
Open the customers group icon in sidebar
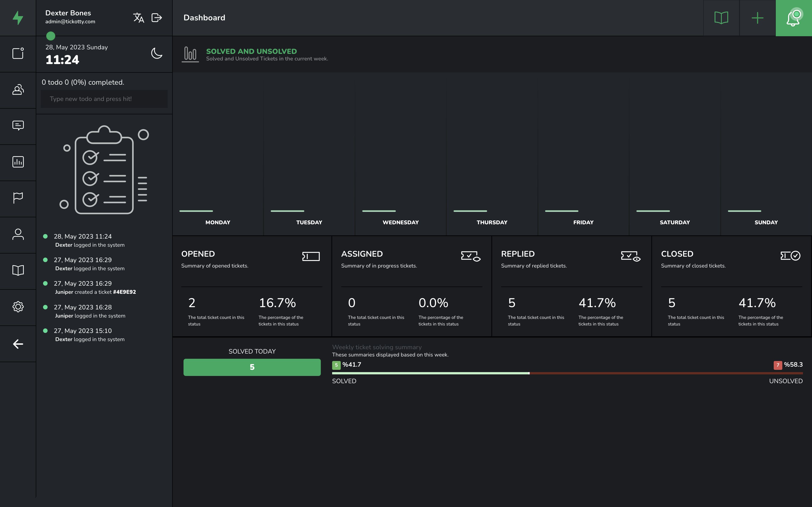click(x=18, y=90)
